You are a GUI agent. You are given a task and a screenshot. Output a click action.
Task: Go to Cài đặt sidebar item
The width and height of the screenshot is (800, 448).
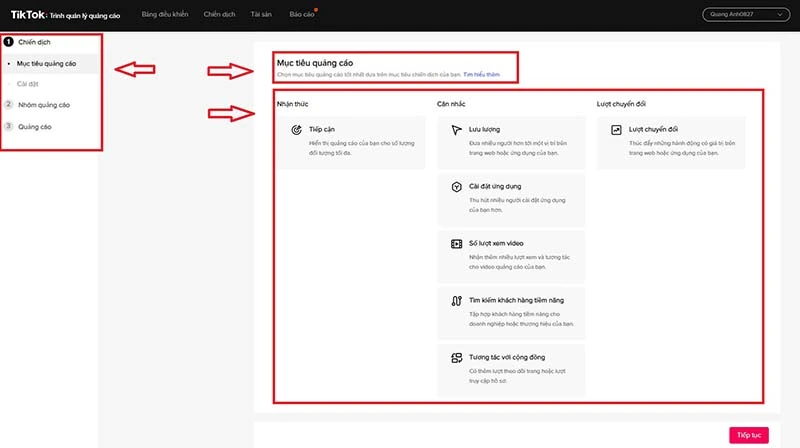[x=29, y=83]
